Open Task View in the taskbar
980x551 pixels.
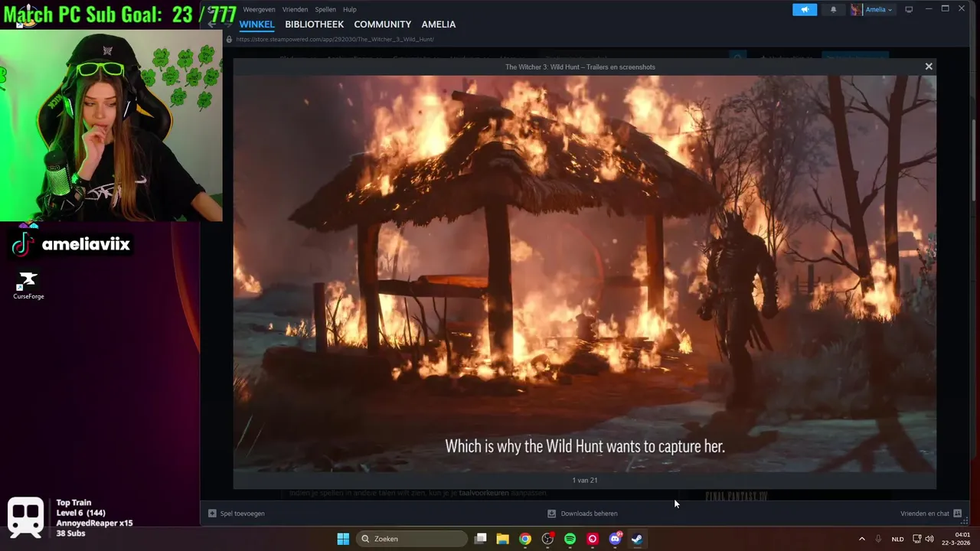click(x=481, y=539)
